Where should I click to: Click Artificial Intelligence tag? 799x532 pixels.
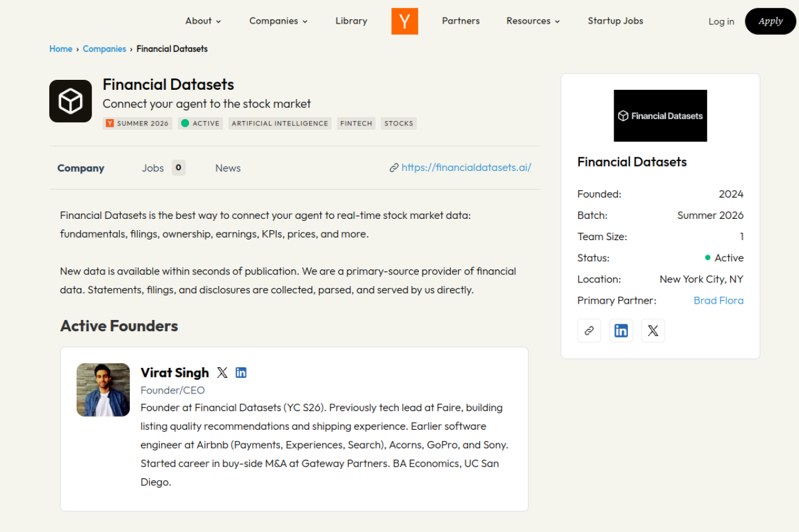[280, 123]
